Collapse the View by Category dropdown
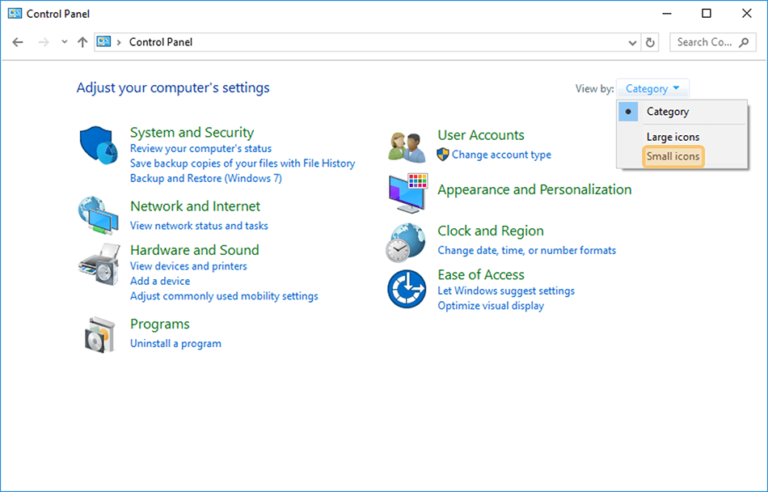768x492 pixels. [652, 89]
